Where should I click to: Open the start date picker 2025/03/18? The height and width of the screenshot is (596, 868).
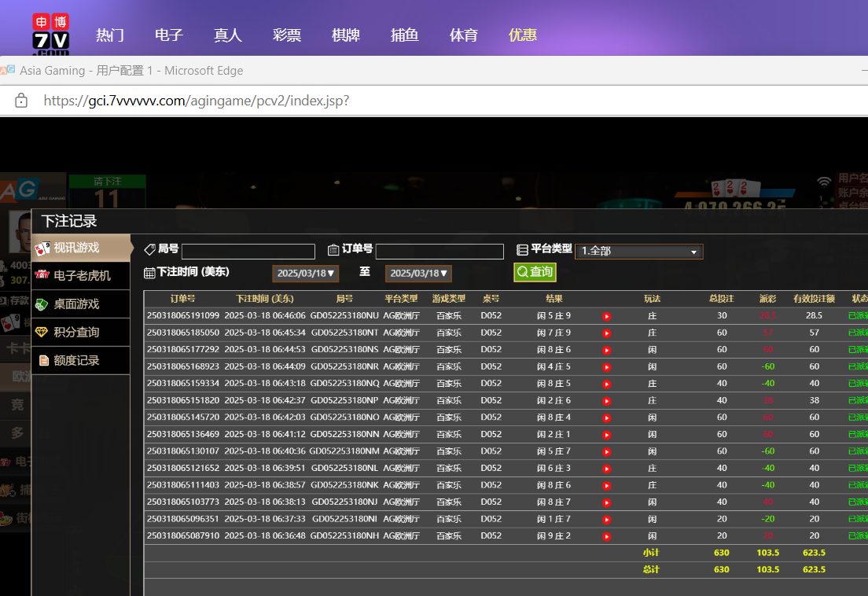tap(306, 274)
